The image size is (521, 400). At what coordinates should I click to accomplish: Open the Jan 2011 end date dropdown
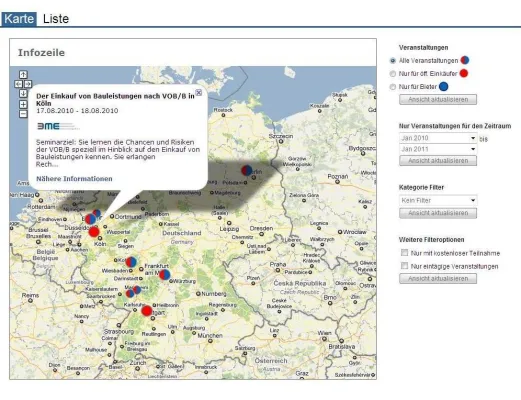pyautogui.click(x=438, y=149)
